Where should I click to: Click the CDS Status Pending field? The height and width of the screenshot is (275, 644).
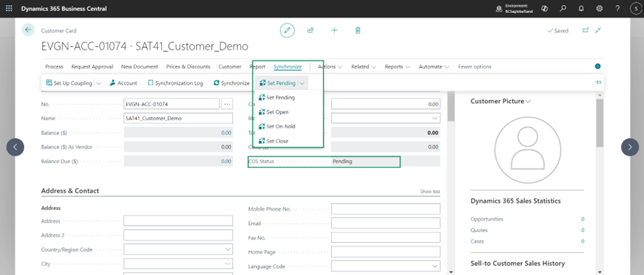point(385,161)
